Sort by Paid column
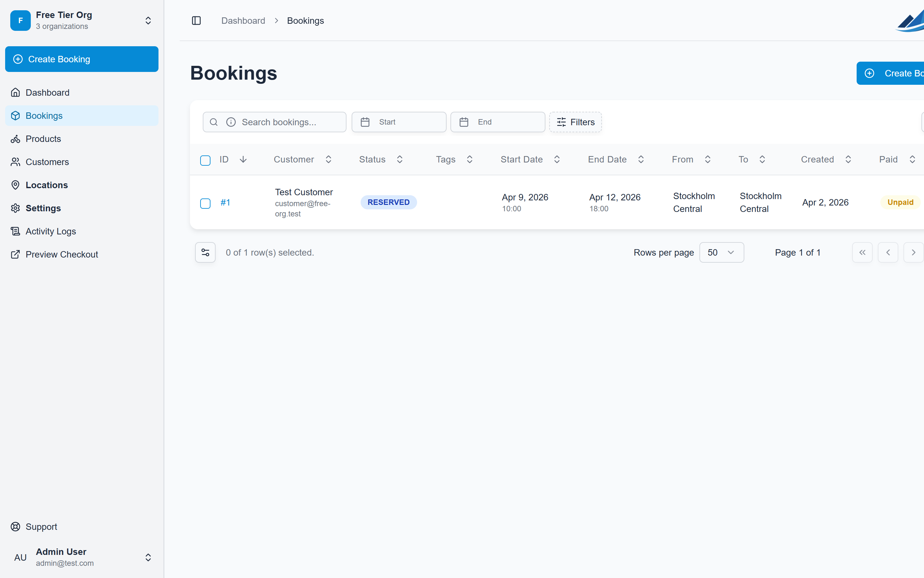The width and height of the screenshot is (924, 578). click(x=897, y=159)
